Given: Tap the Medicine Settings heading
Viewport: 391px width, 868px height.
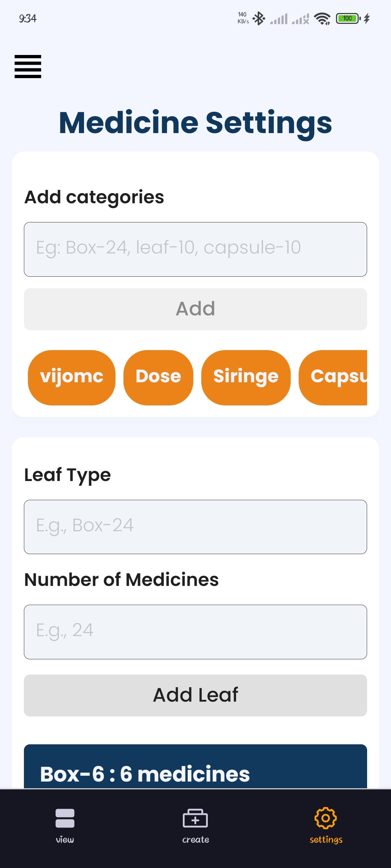Looking at the screenshot, I should 195,123.
